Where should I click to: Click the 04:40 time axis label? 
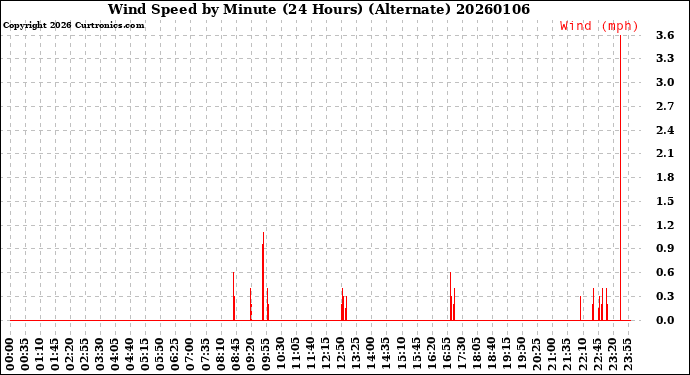coord(130,355)
